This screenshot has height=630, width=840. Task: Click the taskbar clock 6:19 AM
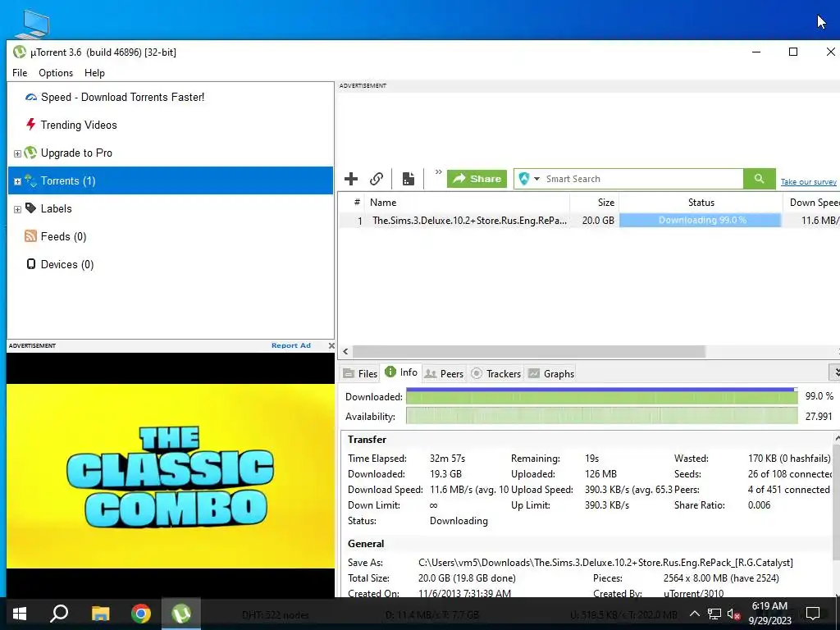pos(769,606)
